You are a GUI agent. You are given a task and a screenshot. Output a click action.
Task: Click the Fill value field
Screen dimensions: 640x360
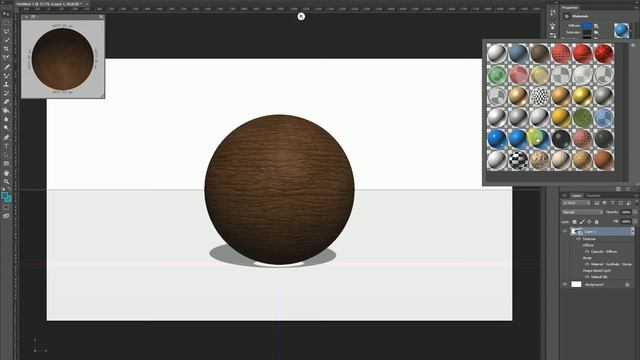coord(626,221)
